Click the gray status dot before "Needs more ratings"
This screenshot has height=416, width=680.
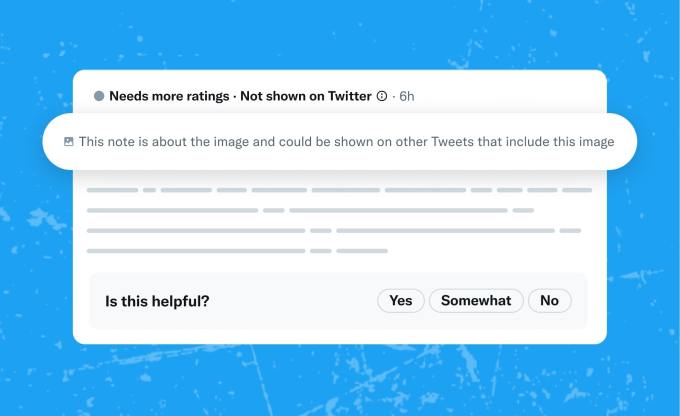click(99, 96)
